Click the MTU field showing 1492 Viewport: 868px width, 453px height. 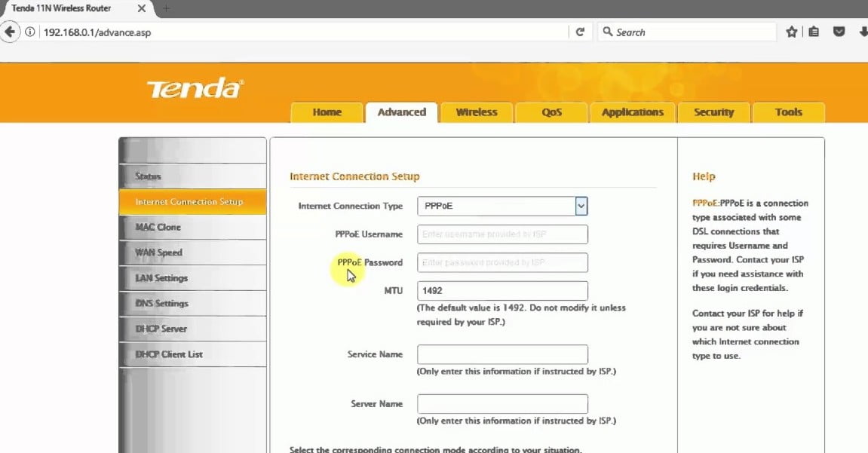503,291
